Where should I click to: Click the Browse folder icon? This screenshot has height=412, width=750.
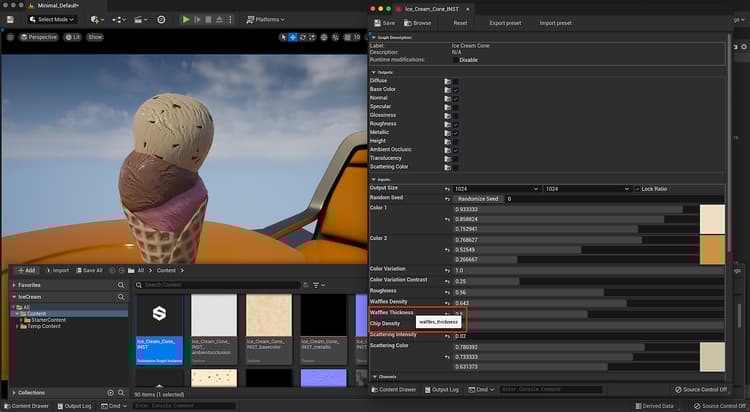[x=407, y=22]
